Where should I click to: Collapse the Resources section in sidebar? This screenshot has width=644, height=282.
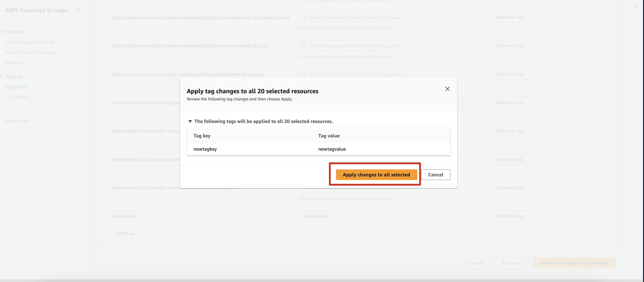tap(1, 32)
